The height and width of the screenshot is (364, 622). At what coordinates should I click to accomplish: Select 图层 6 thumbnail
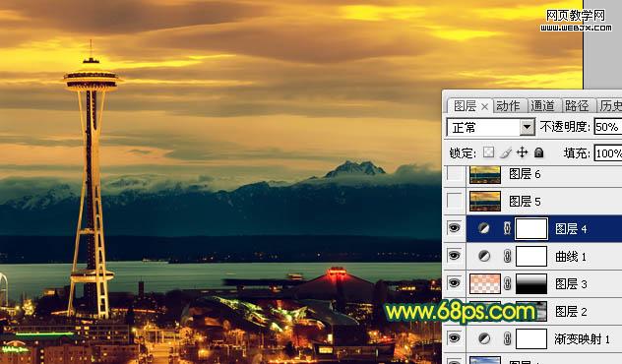[485, 174]
